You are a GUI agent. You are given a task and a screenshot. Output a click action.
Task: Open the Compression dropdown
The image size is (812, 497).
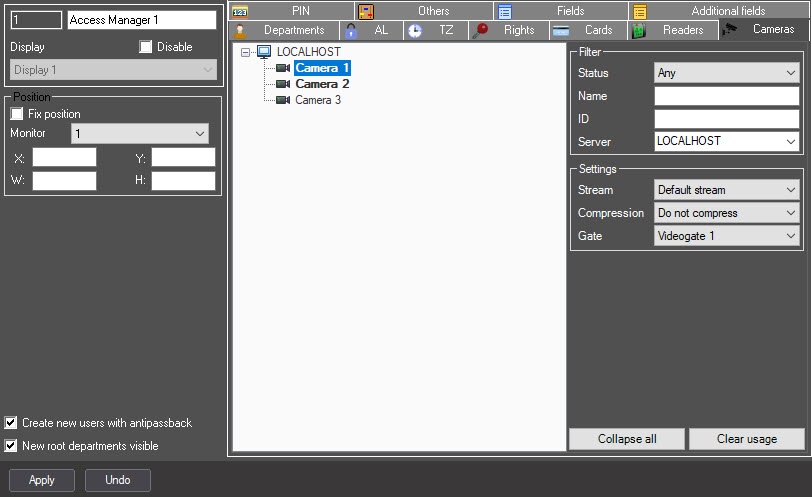pos(727,213)
